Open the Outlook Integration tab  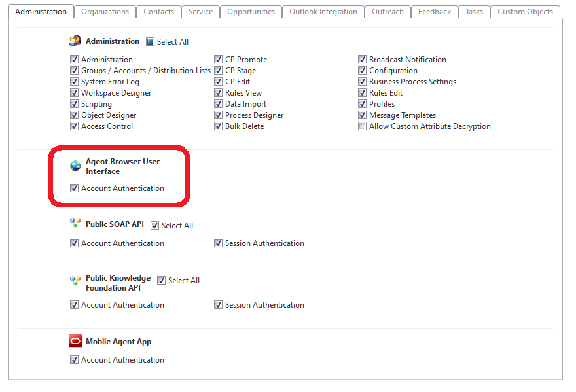pyautogui.click(x=323, y=12)
